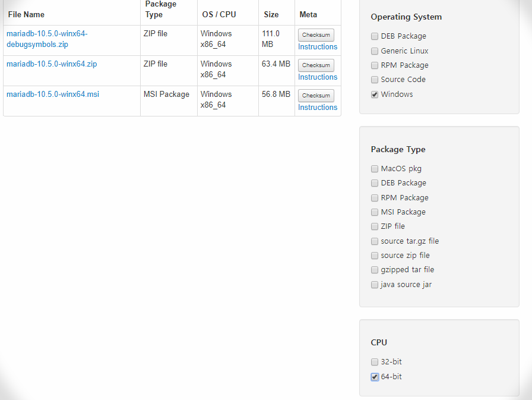
Task: Open Instructions for winx64.zip row
Action: tap(318, 77)
